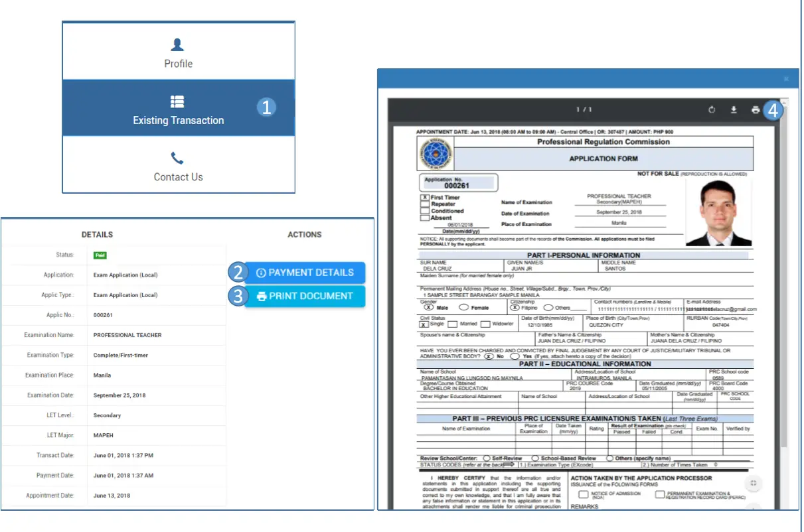Click the Applic No. value 000261
Screen dimensions: 804x532
click(x=103, y=315)
